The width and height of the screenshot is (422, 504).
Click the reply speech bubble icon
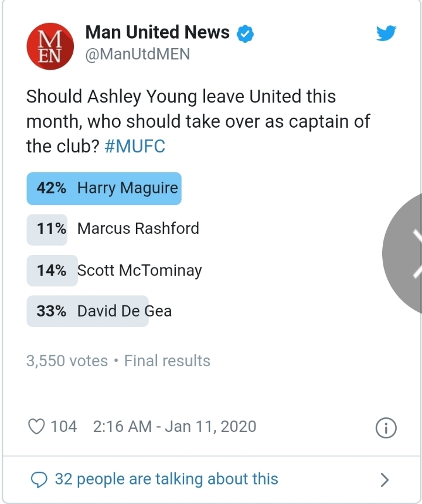[38, 479]
